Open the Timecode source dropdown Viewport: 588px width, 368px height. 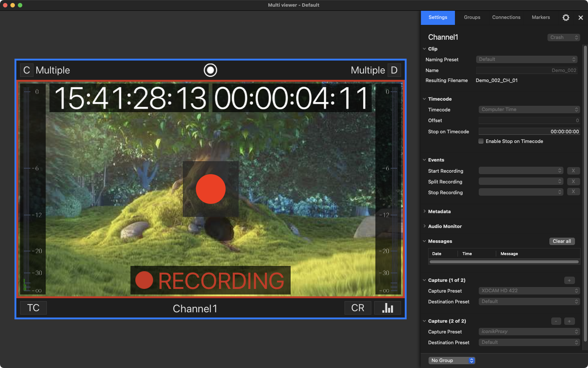coord(529,110)
